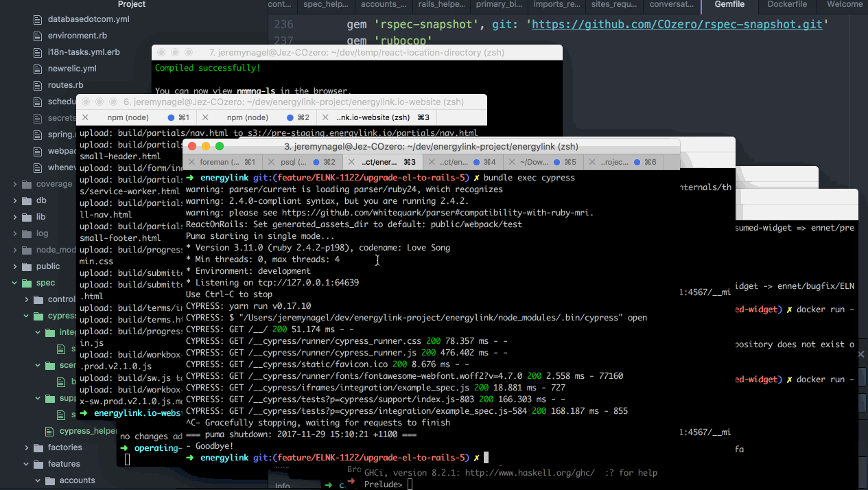Click the file icon of cypress_helpe... in tree
868x490 pixels.
pyautogui.click(x=49, y=431)
